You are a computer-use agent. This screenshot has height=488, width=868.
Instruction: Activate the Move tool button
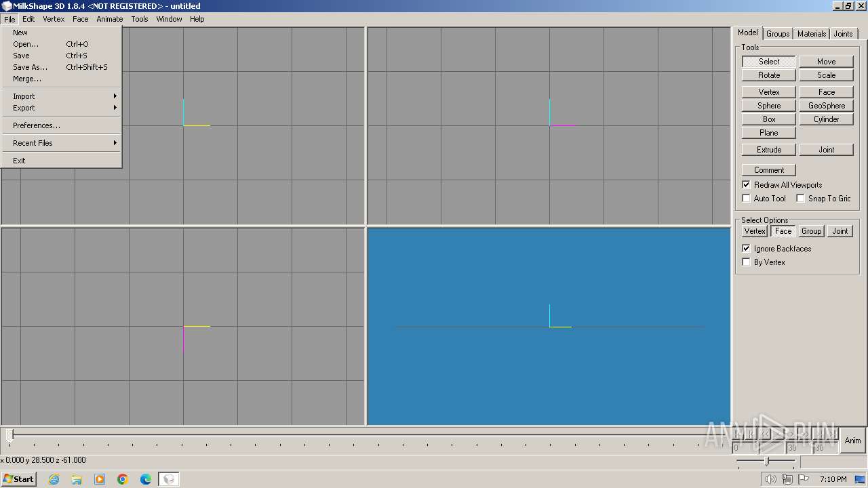(x=827, y=62)
